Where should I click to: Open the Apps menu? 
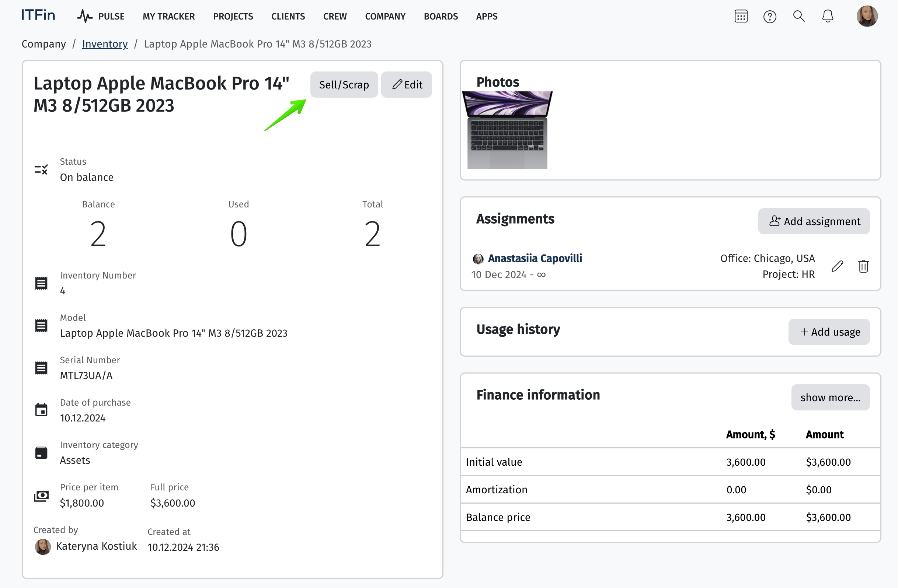click(486, 16)
